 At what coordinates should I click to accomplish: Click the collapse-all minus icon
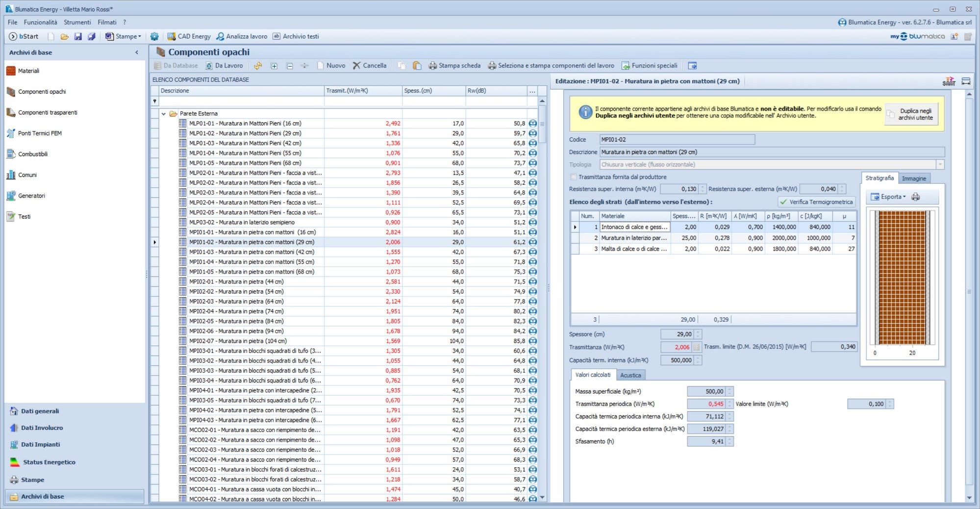pos(290,66)
